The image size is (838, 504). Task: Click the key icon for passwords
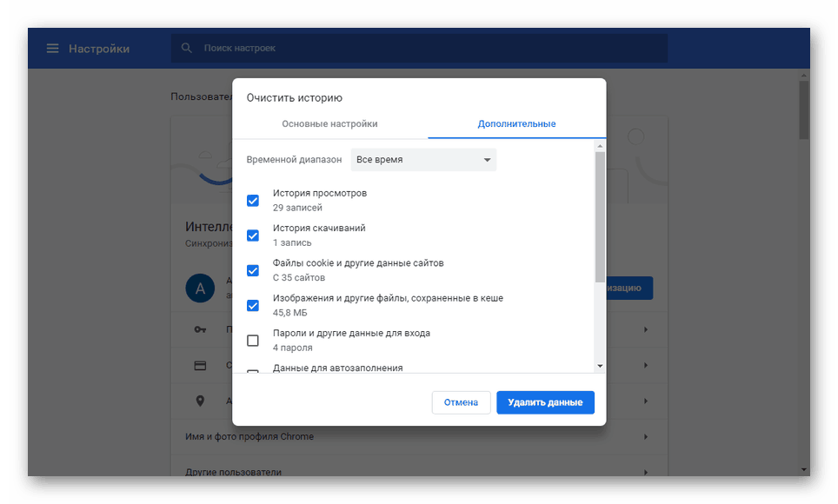pyautogui.click(x=201, y=329)
